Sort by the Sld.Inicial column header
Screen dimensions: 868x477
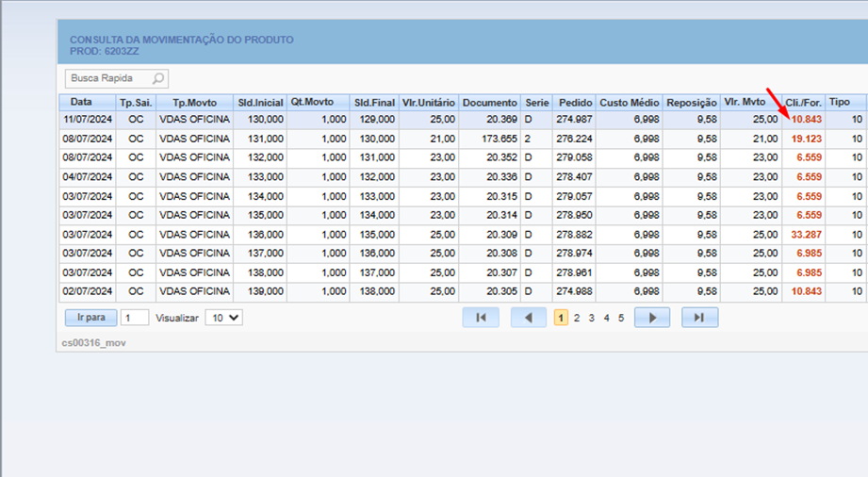click(x=259, y=102)
